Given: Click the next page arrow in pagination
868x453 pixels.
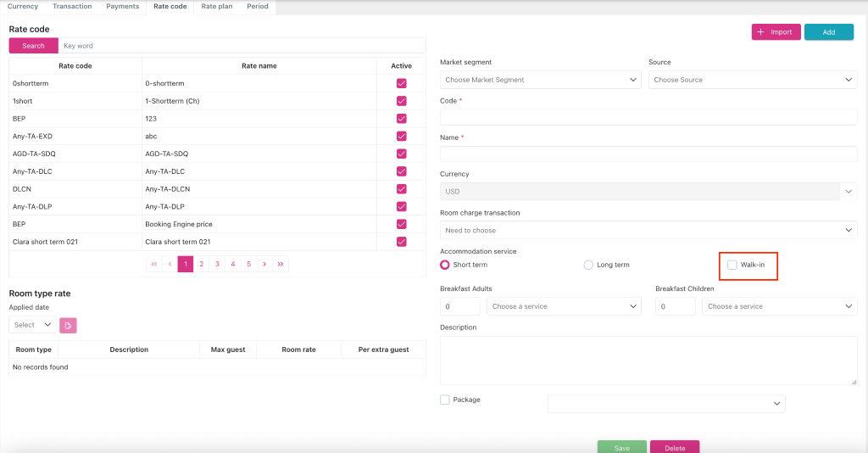Looking at the screenshot, I should 264,265.
